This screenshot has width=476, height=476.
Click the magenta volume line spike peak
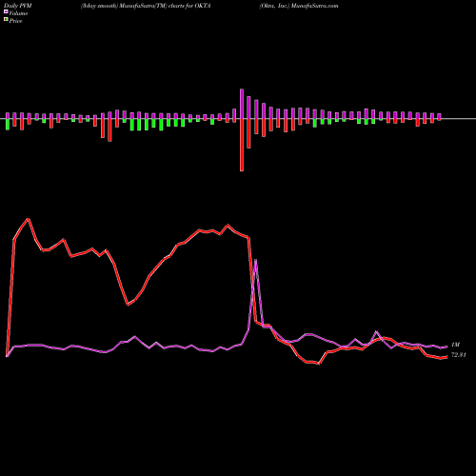click(x=256, y=260)
